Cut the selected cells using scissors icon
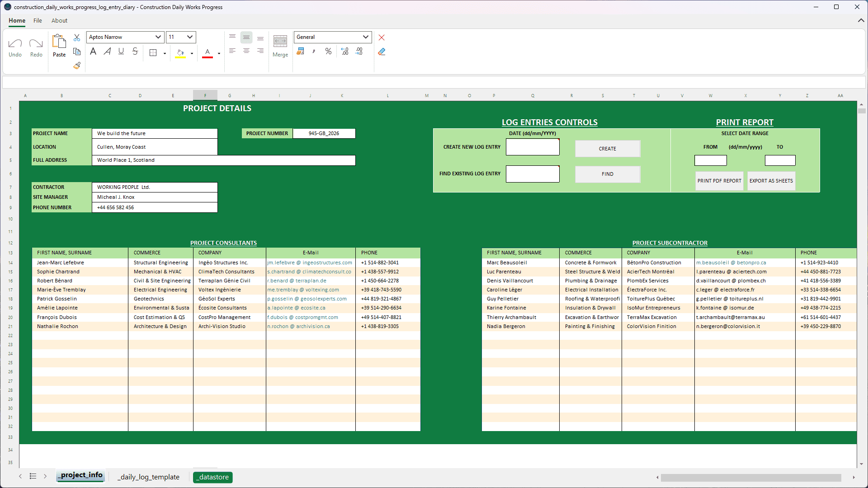The image size is (868, 488). (x=77, y=38)
